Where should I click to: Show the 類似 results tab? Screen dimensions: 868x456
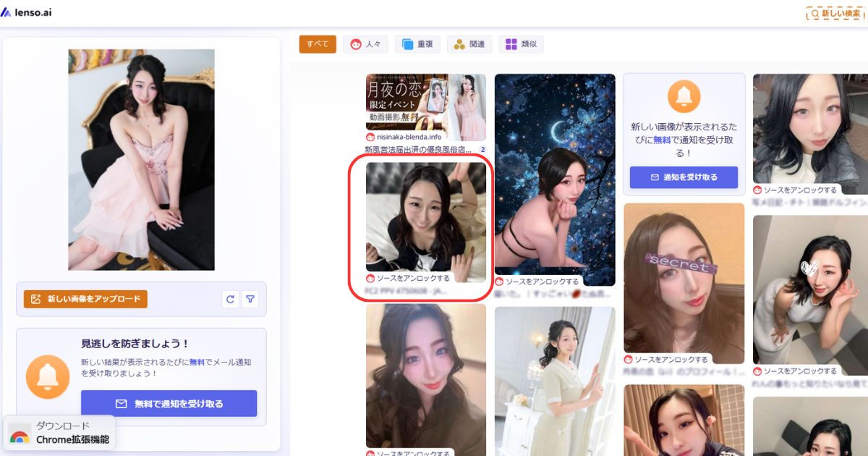click(x=521, y=44)
